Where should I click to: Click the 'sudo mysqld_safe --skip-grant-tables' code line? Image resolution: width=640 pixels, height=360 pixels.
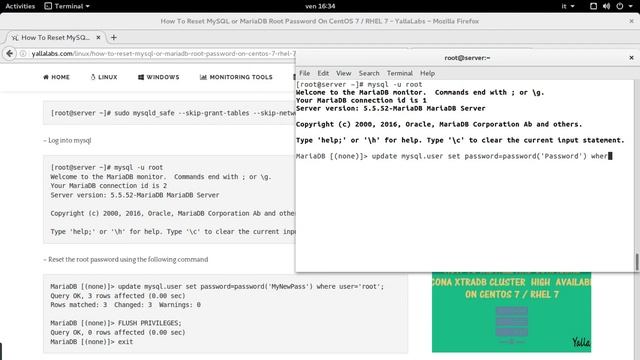tap(173, 113)
